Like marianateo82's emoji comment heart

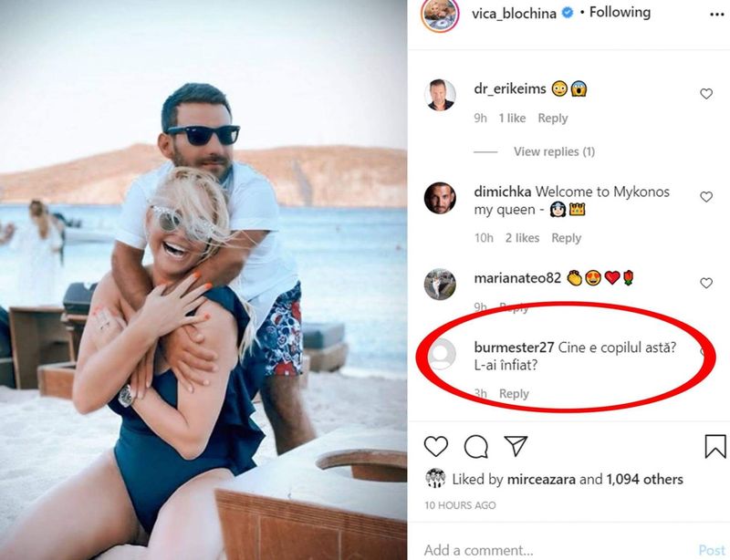pyautogui.click(x=706, y=284)
